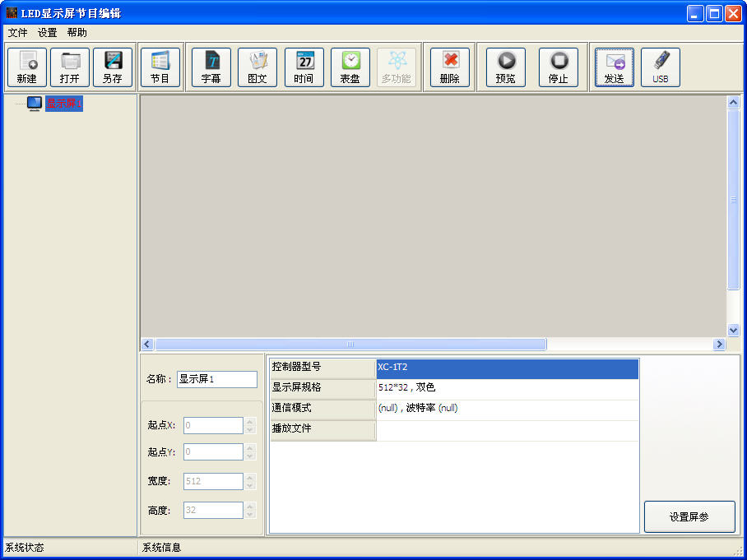Open the 文件 menu

coord(17,33)
